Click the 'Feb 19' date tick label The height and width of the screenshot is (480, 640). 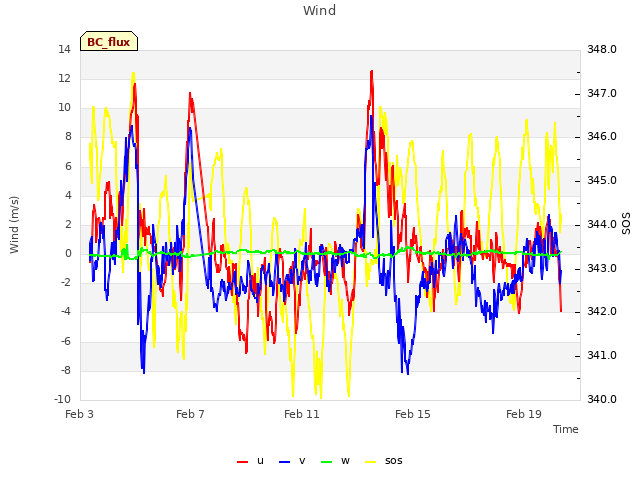point(524,414)
